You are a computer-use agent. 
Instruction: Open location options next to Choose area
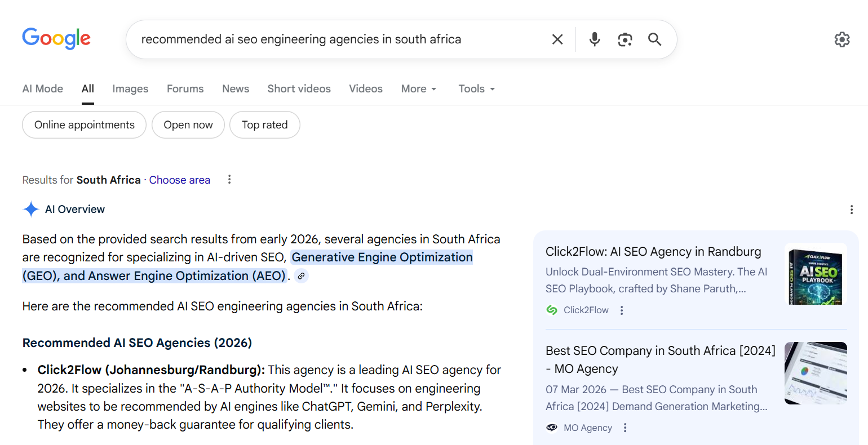tap(229, 180)
